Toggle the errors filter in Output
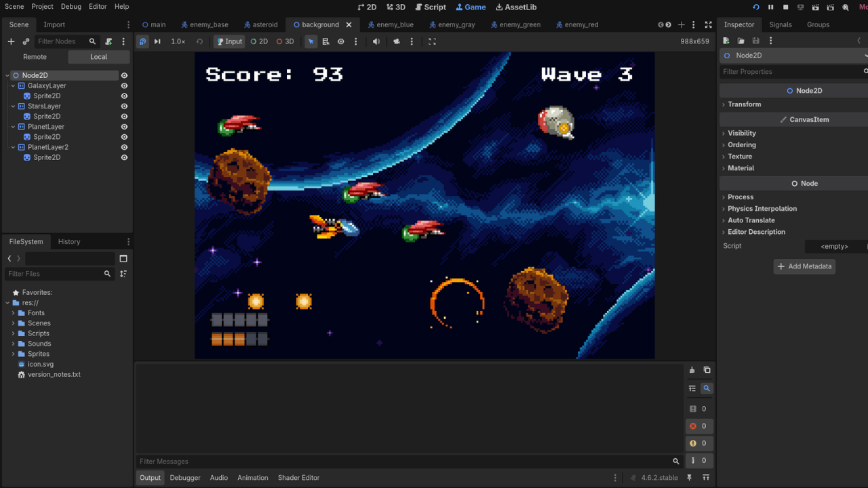The image size is (868, 488). click(x=698, y=426)
